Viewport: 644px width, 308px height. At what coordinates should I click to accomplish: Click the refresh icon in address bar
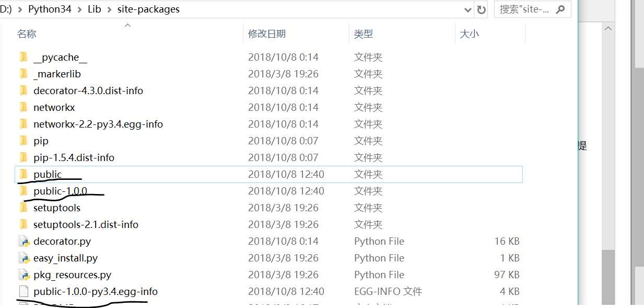click(481, 9)
